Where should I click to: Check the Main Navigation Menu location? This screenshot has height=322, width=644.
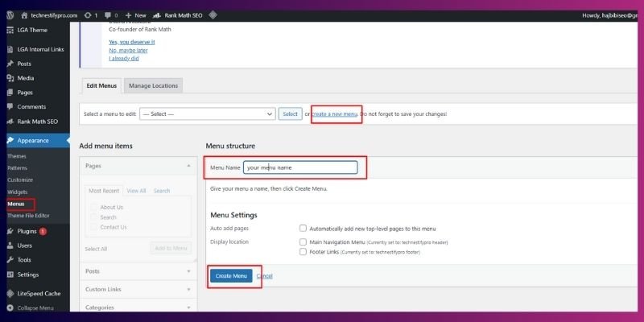coord(303,242)
